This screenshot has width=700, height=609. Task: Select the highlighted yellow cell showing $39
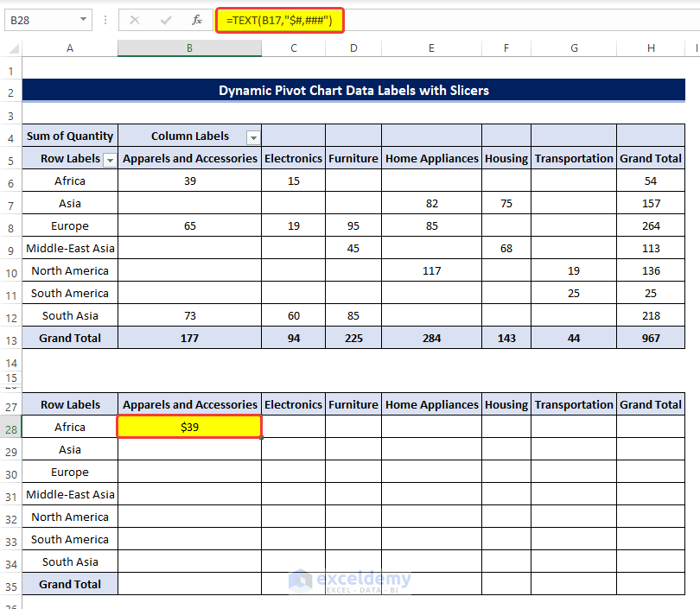(x=189, y=426)
